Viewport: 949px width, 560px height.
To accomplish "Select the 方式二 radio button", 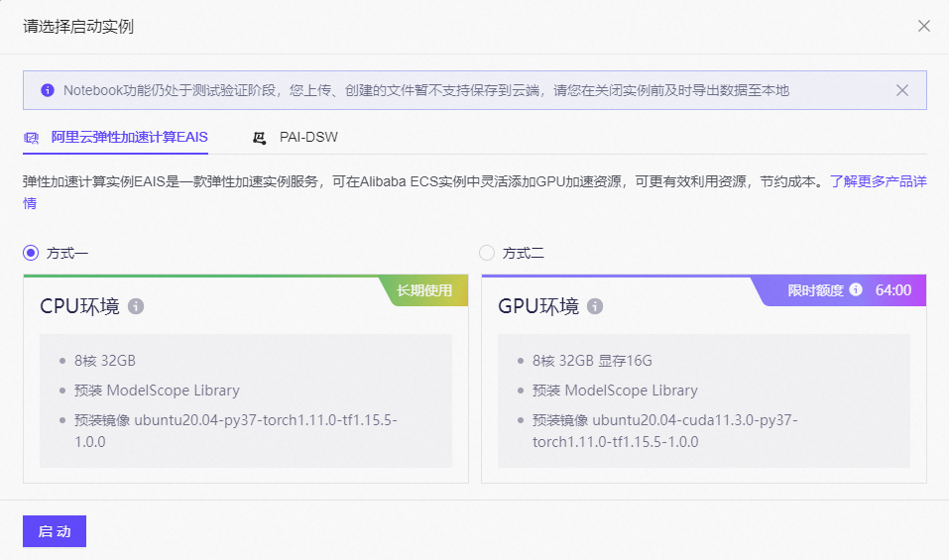I will [x=487, y=253].
